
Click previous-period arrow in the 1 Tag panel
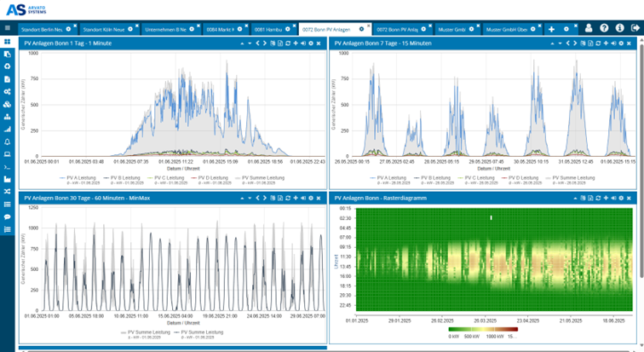[x=256, y=43]
